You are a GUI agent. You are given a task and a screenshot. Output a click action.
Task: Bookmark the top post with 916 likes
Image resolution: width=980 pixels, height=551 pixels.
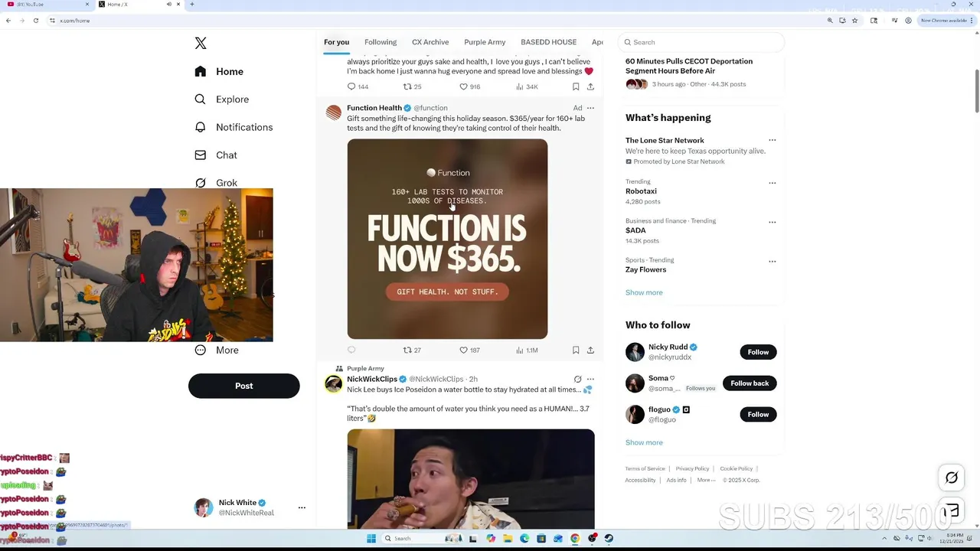tap(576, 86)
